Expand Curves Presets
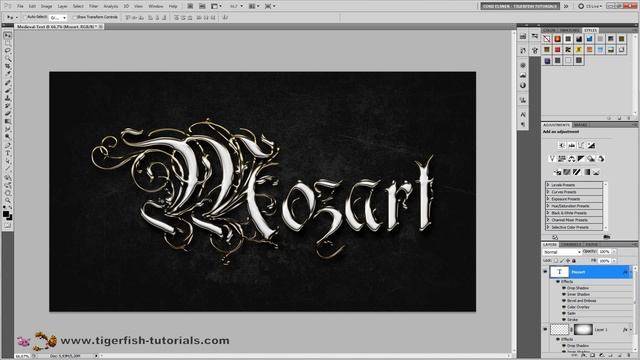Image resolution: width=640 pixels, height=360 pixels. pyautogui.click(x=548, y=192)
